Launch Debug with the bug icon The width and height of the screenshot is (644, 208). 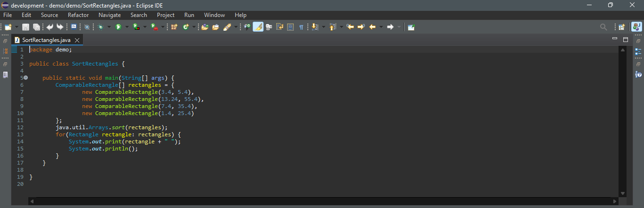tap(100, 27)
